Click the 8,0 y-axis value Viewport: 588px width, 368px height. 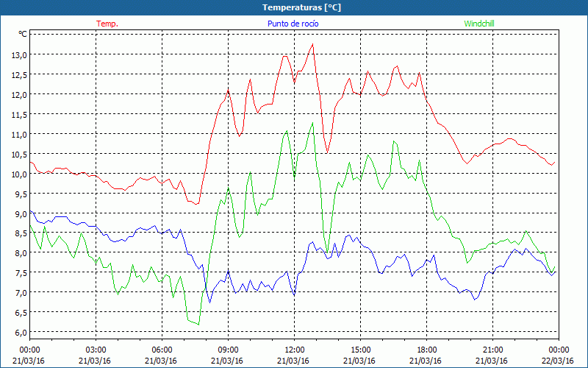(21, 253)
